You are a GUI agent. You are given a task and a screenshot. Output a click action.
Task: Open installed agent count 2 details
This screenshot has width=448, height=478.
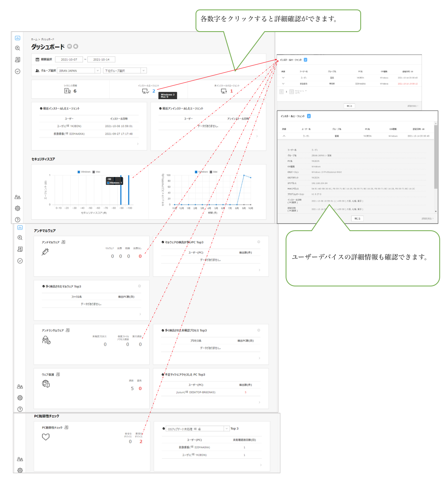154,91
